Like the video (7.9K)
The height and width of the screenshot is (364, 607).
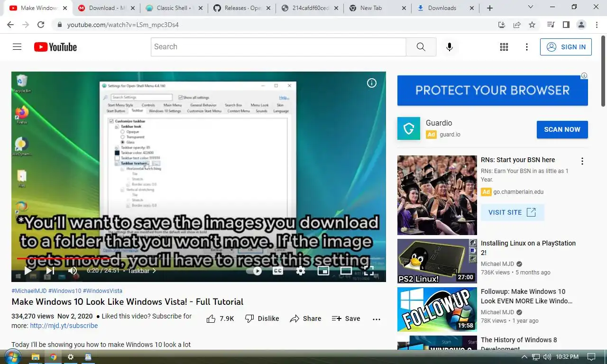pos(220,318)
